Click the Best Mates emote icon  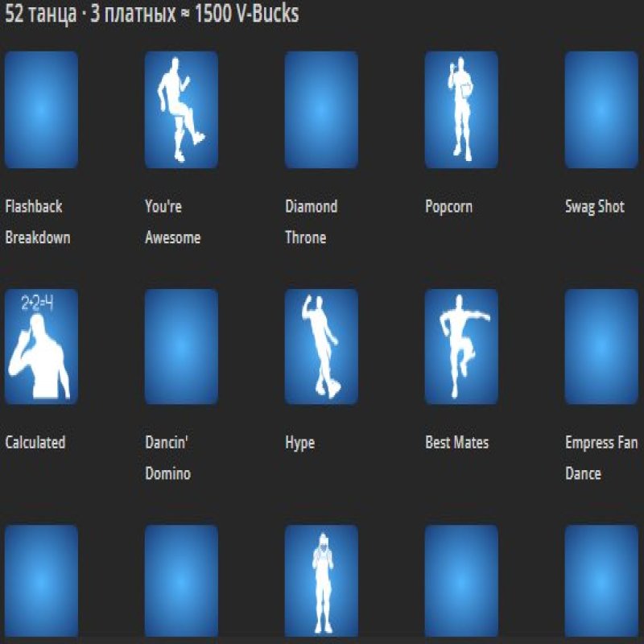(460, 346)
